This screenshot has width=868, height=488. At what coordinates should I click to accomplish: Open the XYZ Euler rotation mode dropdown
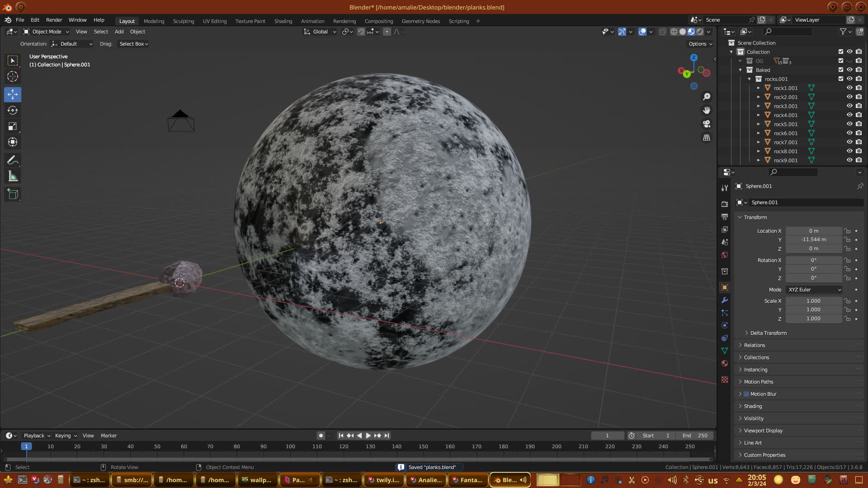click(x=814, y=290)
